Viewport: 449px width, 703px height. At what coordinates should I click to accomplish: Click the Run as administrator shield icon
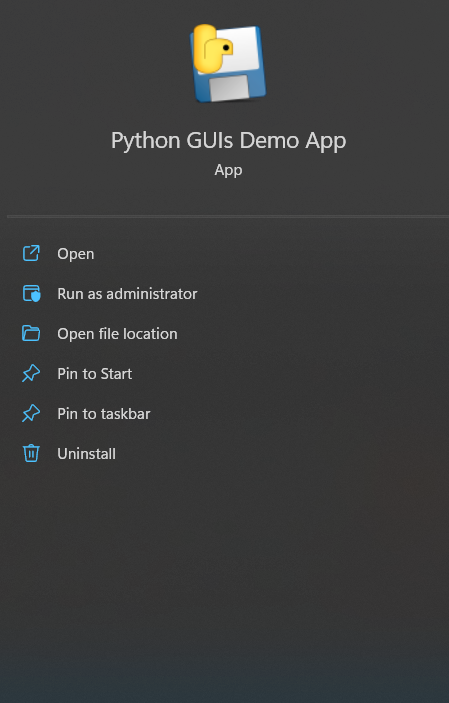tap(31, 294)
